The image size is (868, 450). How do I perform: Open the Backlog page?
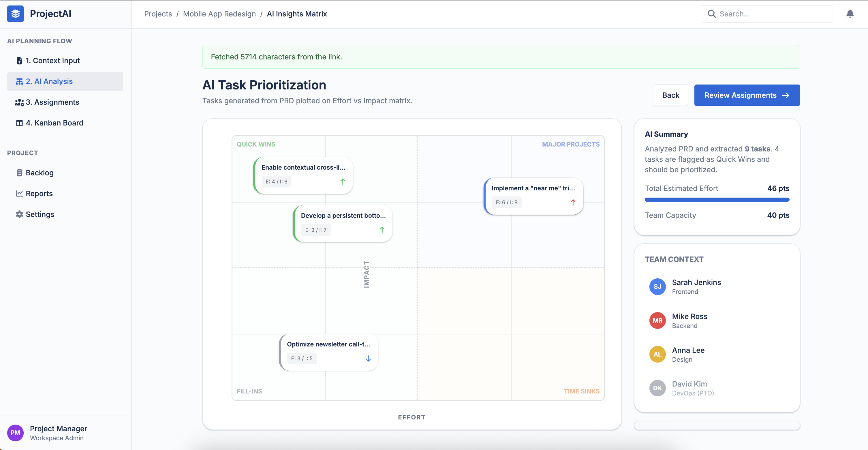click(65, 173)
